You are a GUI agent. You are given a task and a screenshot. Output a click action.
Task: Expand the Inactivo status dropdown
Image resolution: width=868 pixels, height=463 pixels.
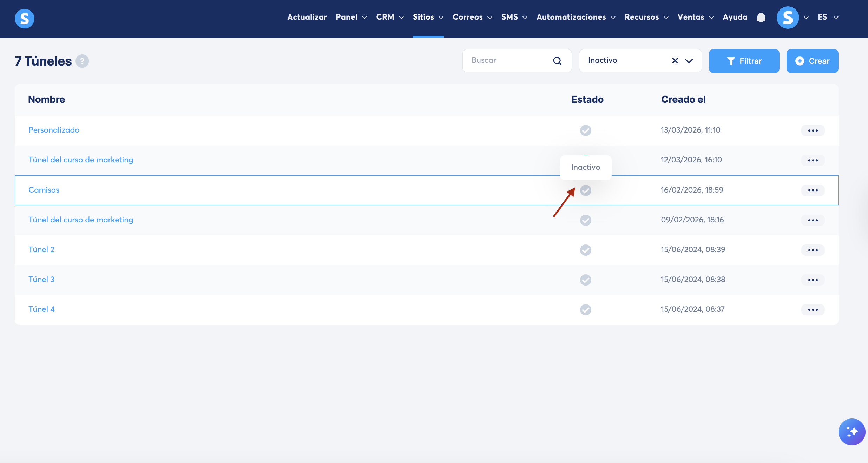point(689,61)
